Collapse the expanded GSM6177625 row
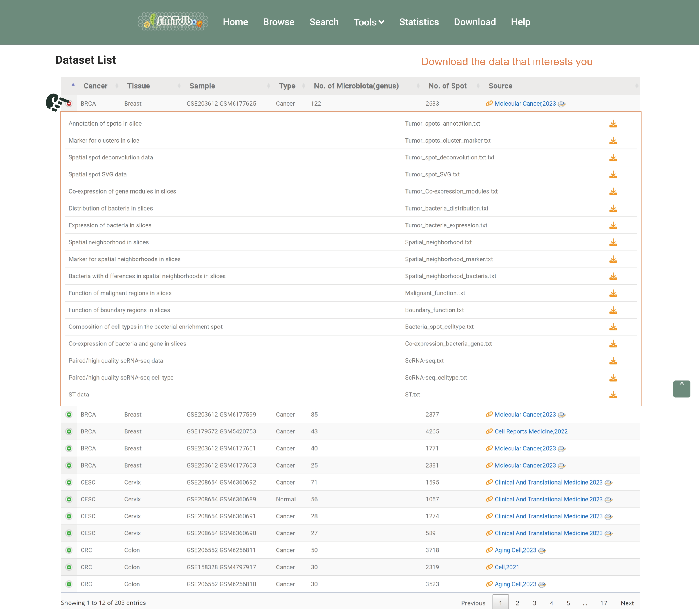700x609 pixels. [69, 104]
